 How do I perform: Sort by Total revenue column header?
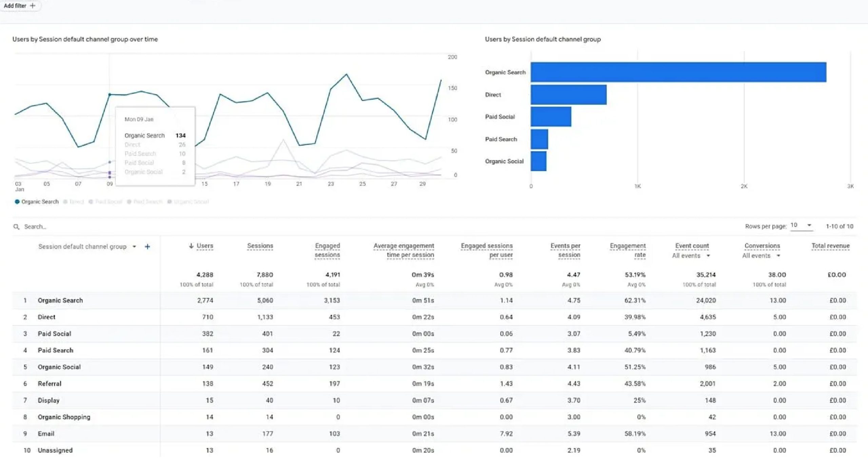[x=830, y=246]
